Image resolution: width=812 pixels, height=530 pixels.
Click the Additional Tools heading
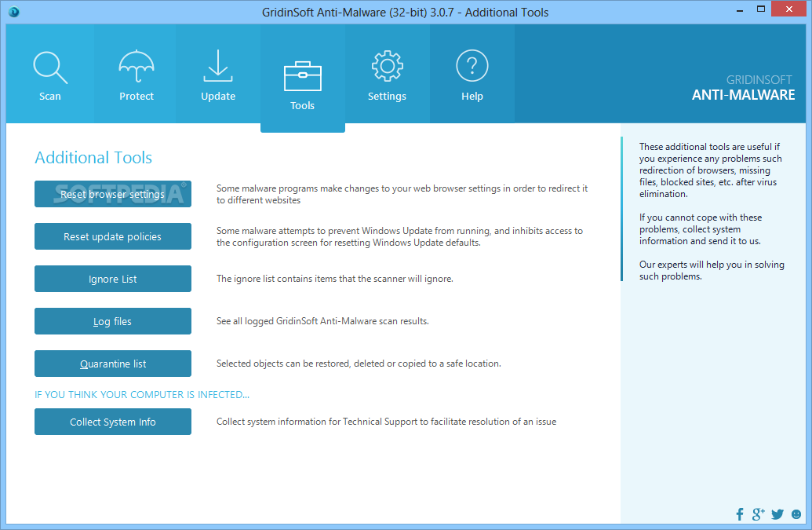[x=93, y=158]
